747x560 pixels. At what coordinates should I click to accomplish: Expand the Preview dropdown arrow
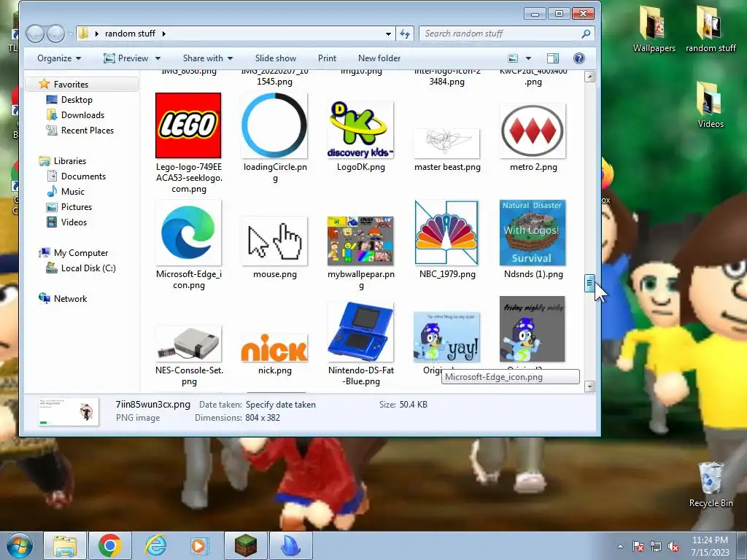(x=158, y=58)
